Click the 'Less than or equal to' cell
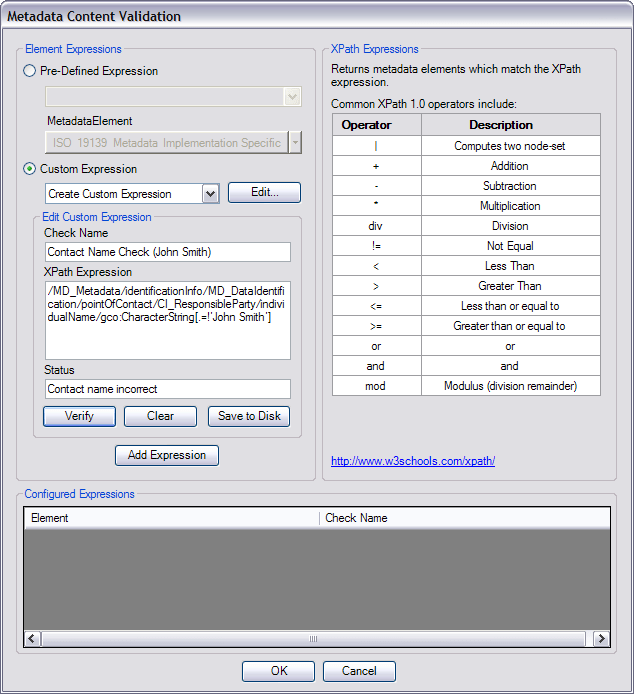The image size is (634, 694). [x=510, y=306]
